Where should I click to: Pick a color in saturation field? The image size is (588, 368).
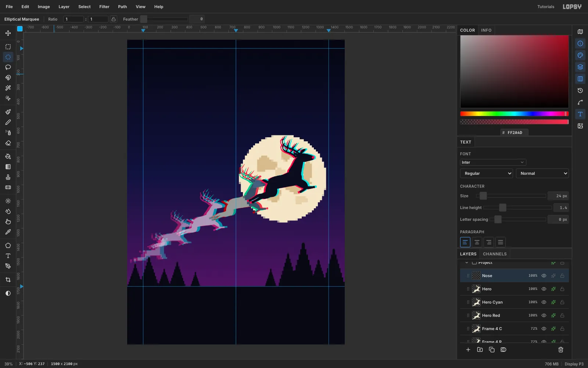pos(514,71)
